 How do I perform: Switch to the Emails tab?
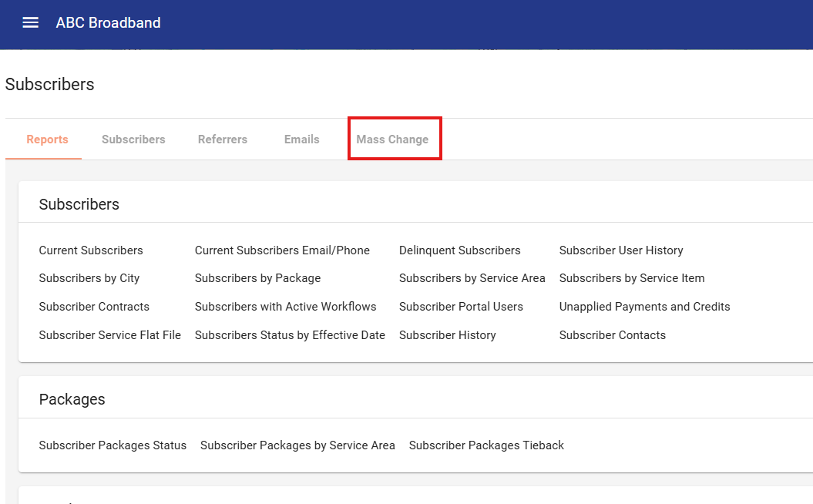301,139
